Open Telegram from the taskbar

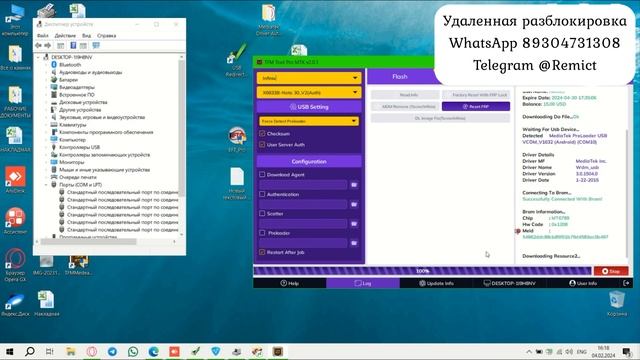(x=112, y=351)
